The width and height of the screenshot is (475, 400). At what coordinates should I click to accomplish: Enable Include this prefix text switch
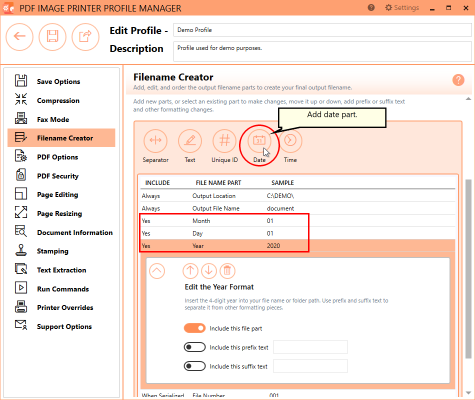pyautogui.click(x=195, y=347)
